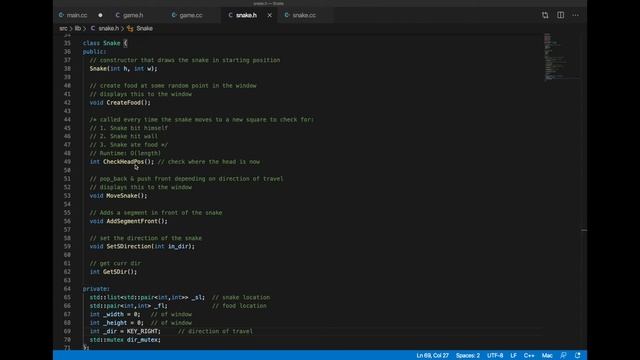Click the Snake(int h, int w) constructor

pos(123,69)
